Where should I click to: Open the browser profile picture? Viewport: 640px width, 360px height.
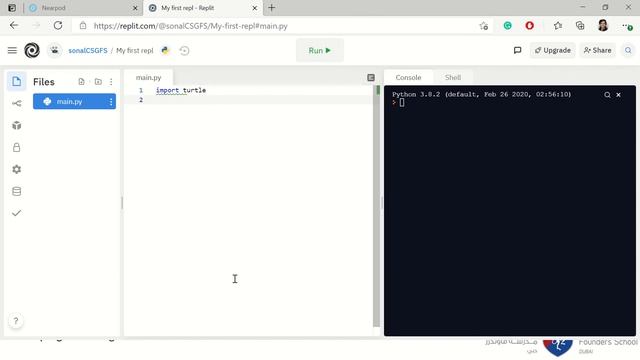pyautogui.click(x=603, y=25)
